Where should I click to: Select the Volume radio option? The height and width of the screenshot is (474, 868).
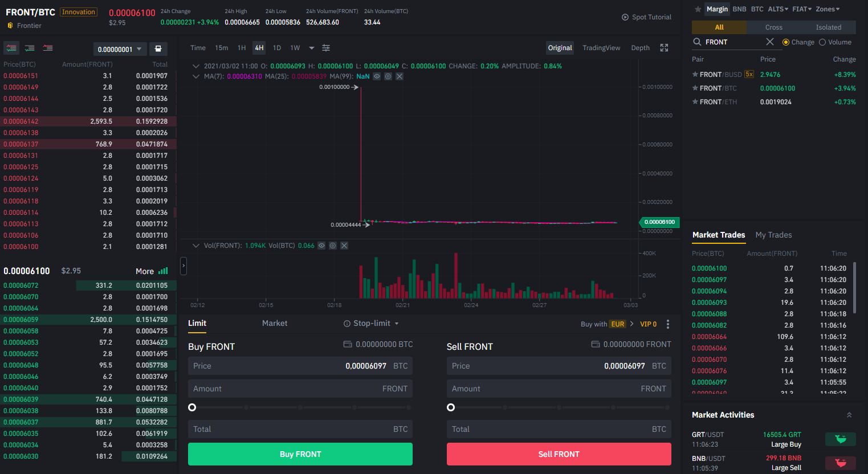[x=822, y=42]
